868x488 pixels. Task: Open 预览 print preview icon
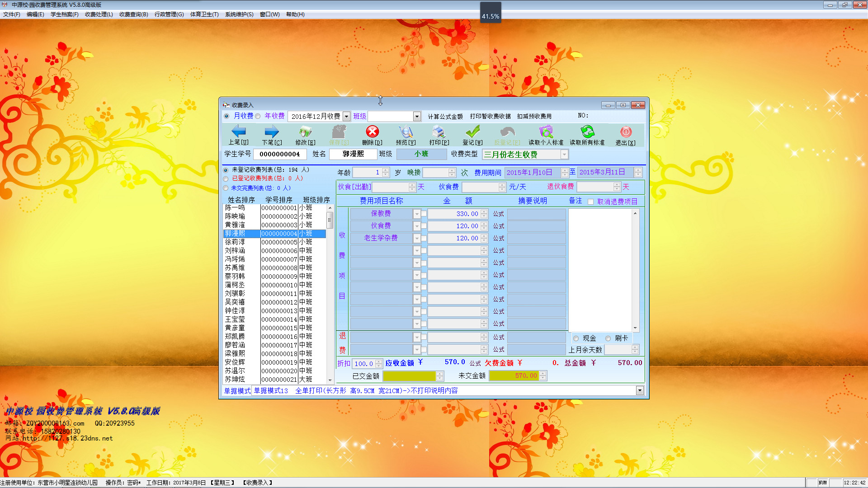pyautogui.click(x=406, y=132)
